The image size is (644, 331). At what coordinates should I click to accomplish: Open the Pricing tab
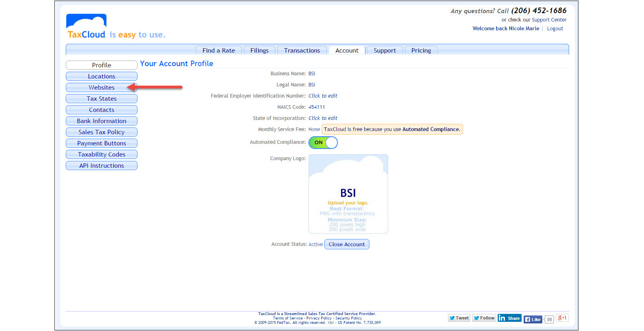[x=421, y=50]
